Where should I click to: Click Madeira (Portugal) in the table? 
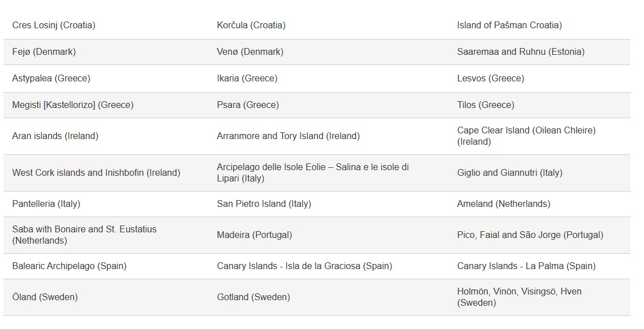click(x=254, y=235)
